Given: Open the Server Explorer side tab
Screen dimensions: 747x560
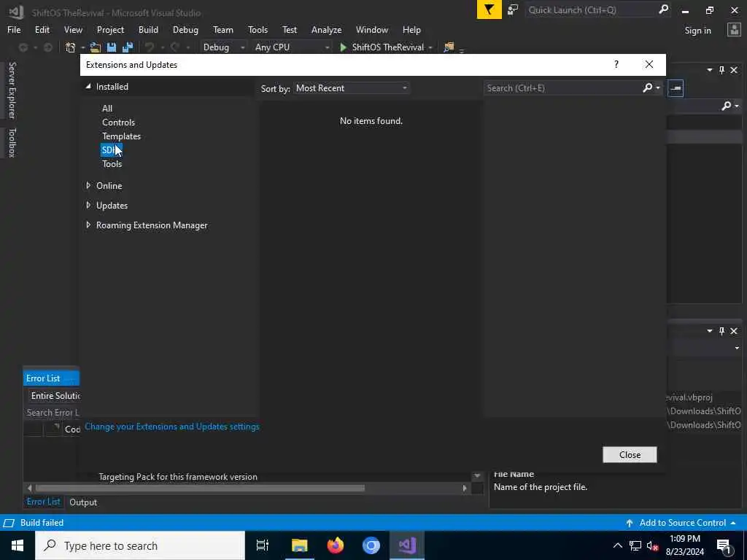Looking at the screenshot, I should (x=12, y=90).
